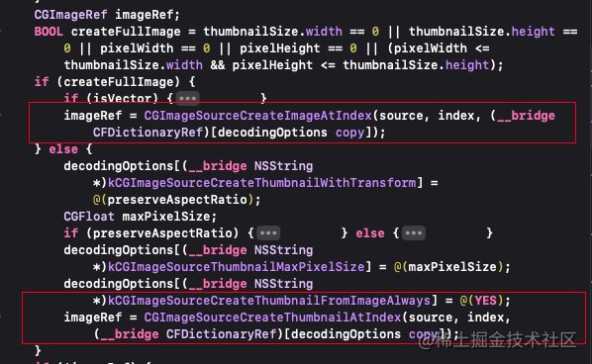Click the isVector condition variable
592x364 pixels.
(122, 99)
